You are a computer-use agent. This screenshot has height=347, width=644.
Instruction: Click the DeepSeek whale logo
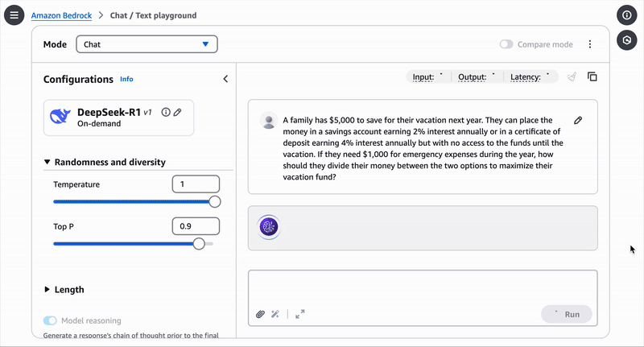(60, 117)
